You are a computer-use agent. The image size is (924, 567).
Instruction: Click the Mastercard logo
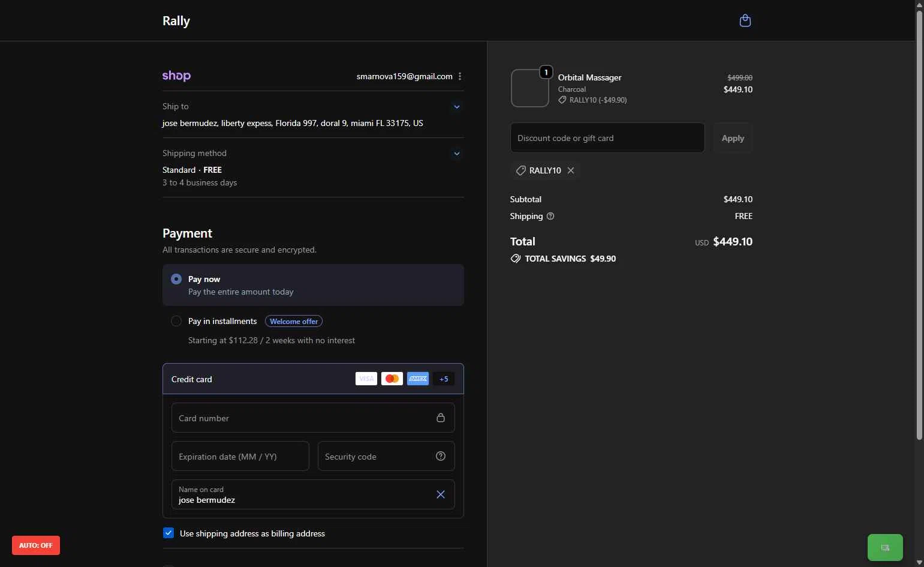coord(392,379)
